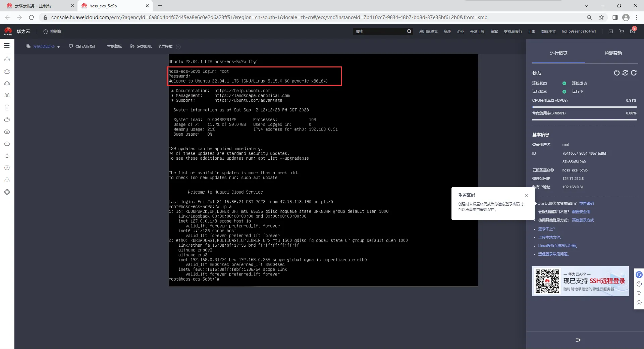Click the refresh icon in 状态 section

pos(634,73)
